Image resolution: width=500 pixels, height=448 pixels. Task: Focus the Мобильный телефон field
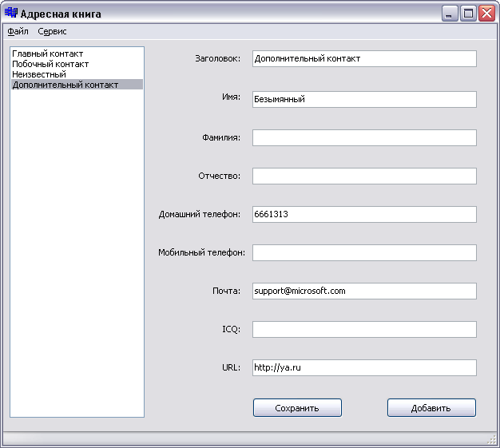pos(363,253)
